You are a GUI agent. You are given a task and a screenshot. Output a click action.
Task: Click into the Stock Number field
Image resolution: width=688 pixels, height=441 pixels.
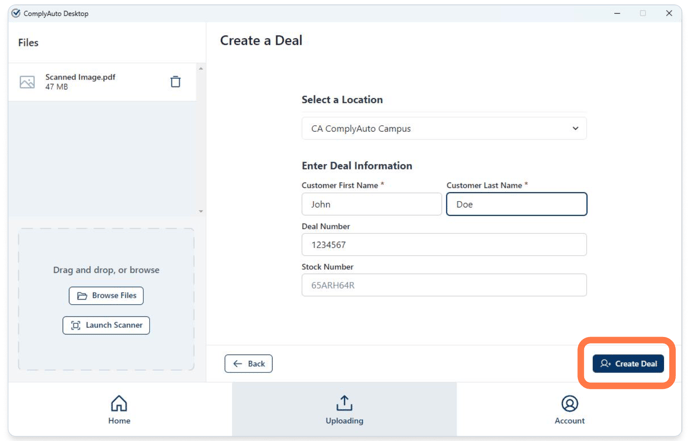443,285
